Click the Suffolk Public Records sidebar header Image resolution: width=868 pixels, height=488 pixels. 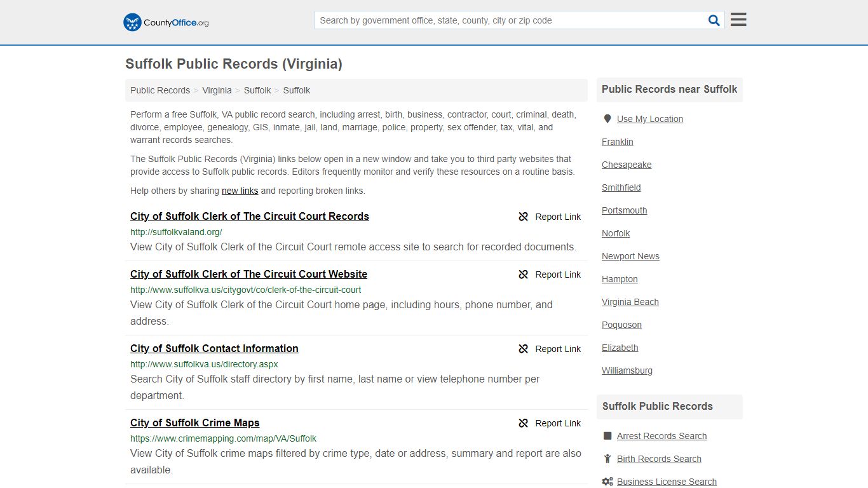pyautogui.click(x=669, y=407)
